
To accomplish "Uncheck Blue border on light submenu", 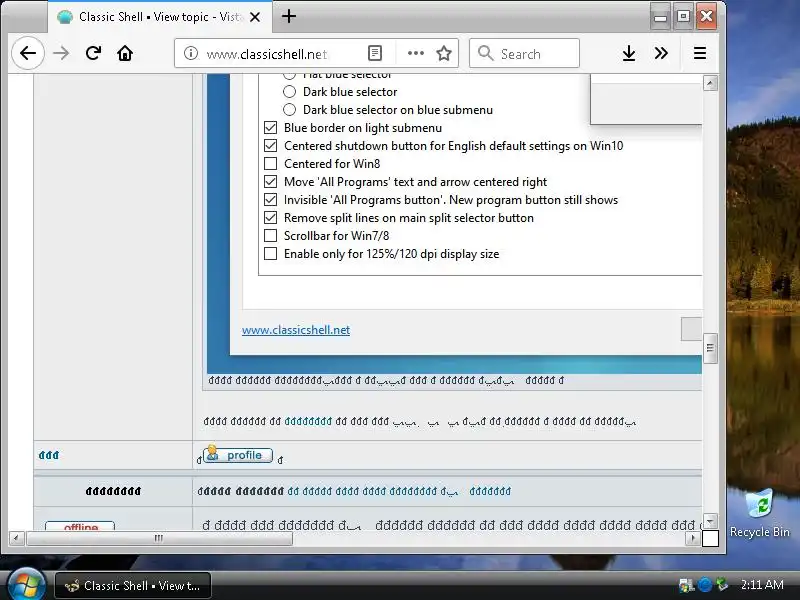I will point(270,128).
